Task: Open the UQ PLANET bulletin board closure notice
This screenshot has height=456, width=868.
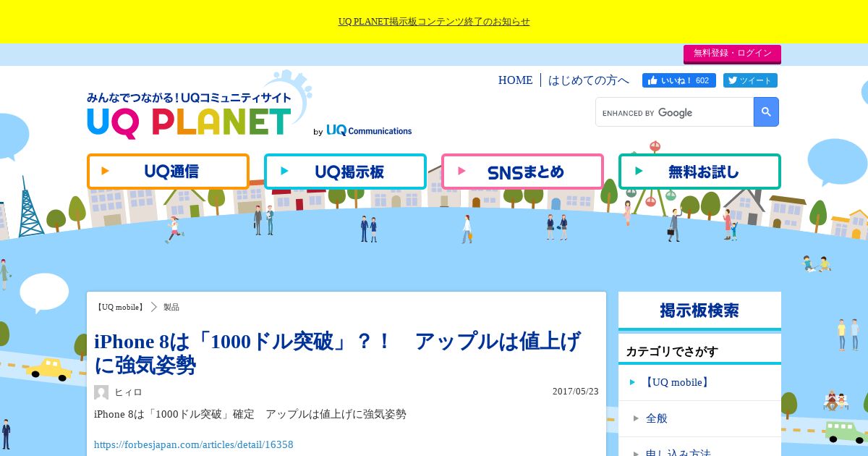Action: pos(434,22)
